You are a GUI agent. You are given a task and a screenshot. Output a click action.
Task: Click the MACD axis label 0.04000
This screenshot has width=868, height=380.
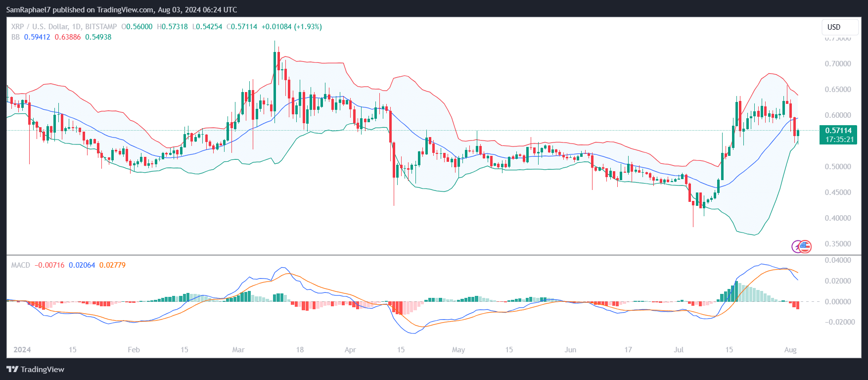click(838, 260)
